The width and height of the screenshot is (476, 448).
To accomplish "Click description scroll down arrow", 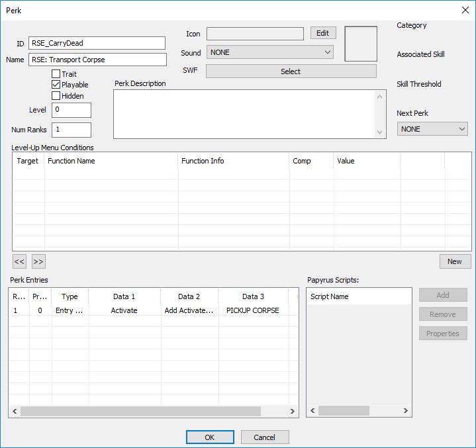I will point(380,132).
